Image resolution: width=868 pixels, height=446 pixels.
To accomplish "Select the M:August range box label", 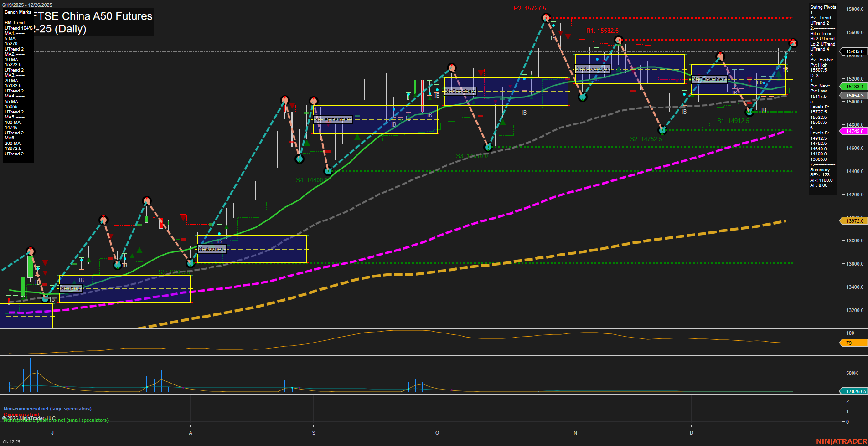I will tap(211, 249).
